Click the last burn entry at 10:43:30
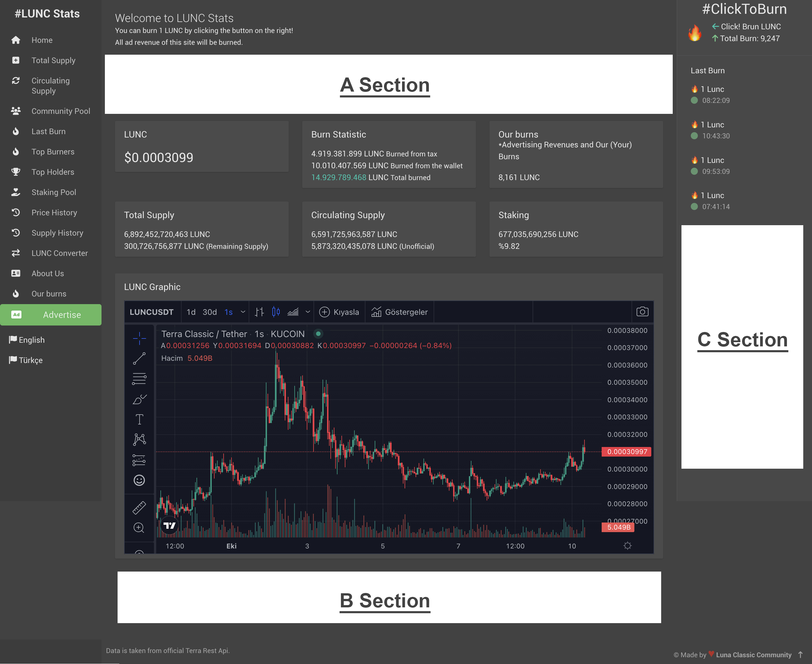812x664 pixels. pyautogui.click(x=710, y=130)
